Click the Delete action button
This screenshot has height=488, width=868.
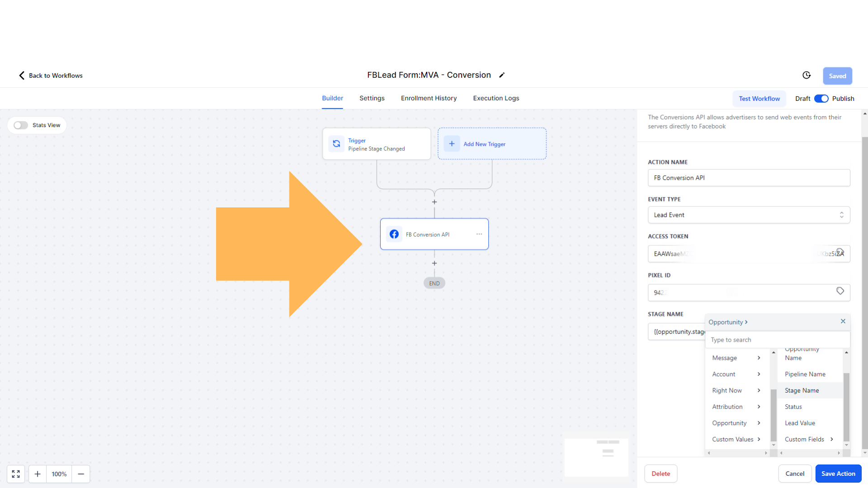click(x=661, y=473)
